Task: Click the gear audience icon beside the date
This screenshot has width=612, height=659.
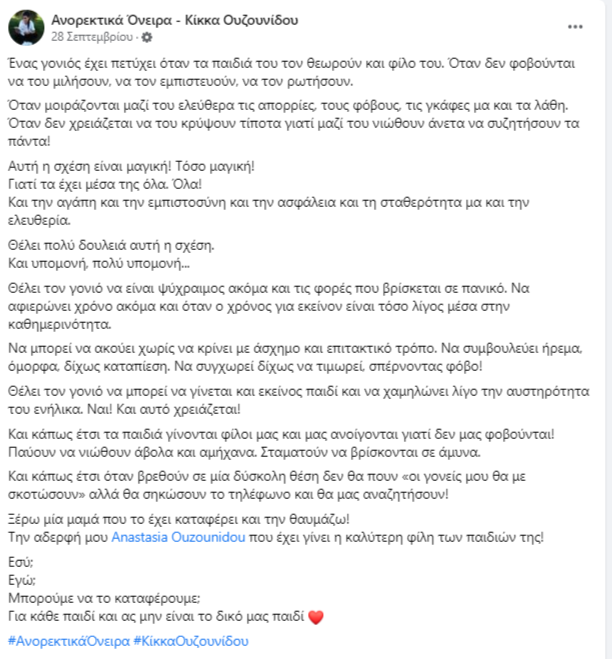Action: [x=149, y=37]
